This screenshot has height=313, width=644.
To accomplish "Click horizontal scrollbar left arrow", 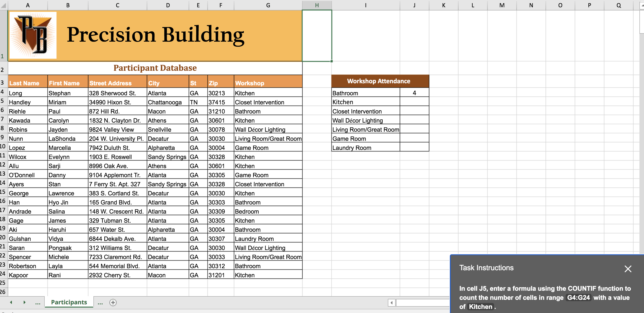I will 392,303.
